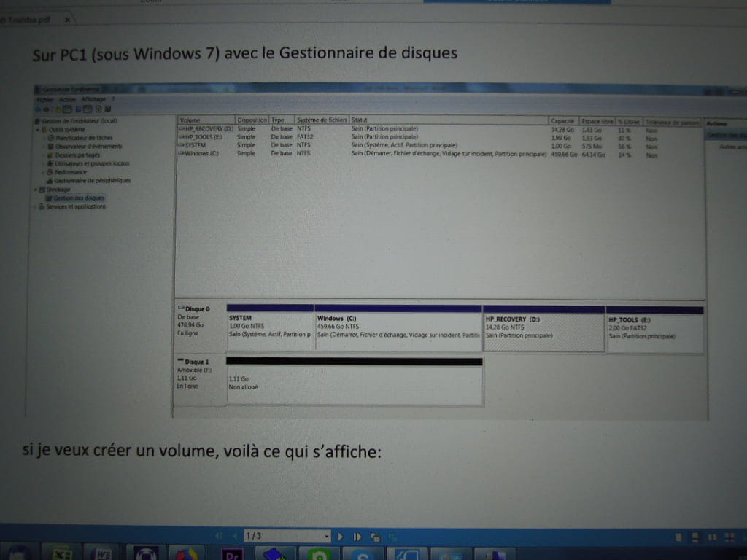The height and width of the screenshot is (560, 747).
Task: Collapse the Outils système tree node
Action: point(38,130)
